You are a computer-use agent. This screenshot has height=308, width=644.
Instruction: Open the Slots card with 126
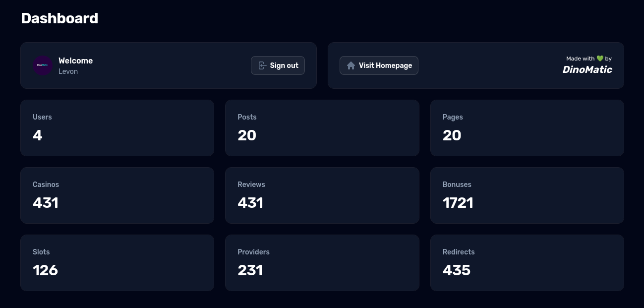(x=117, y=263)
